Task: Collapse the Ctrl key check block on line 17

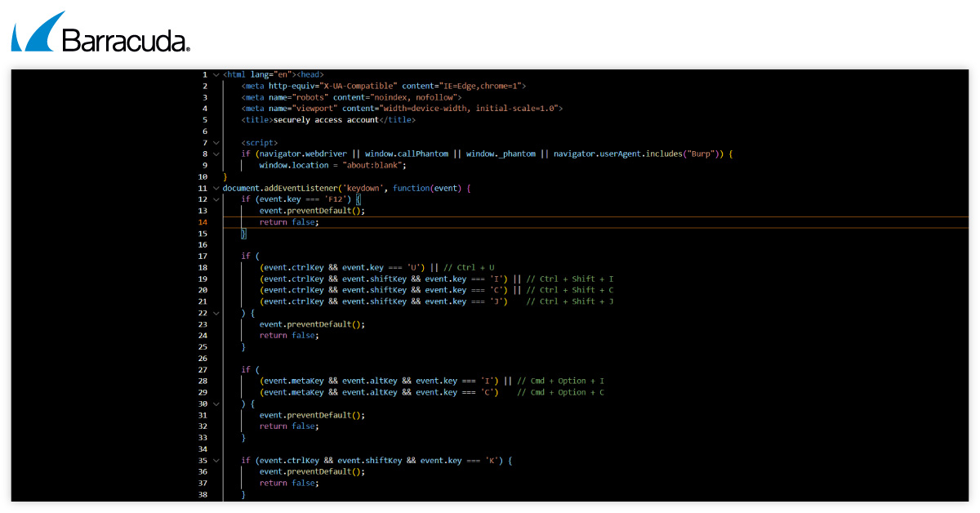Action: click(x=216, y=256)
